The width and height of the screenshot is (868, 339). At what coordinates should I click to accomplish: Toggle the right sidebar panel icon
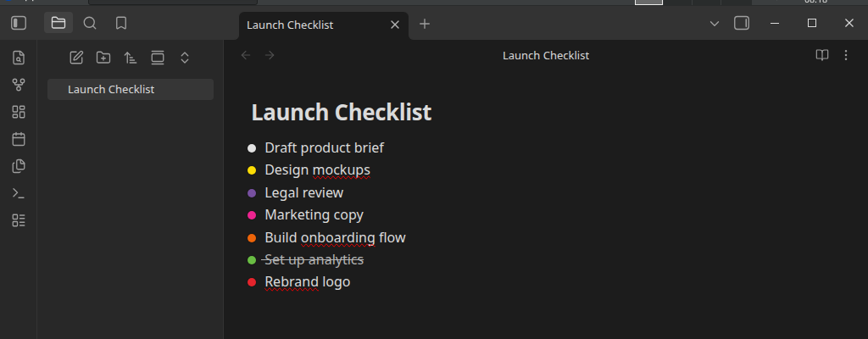click(742, 23)
